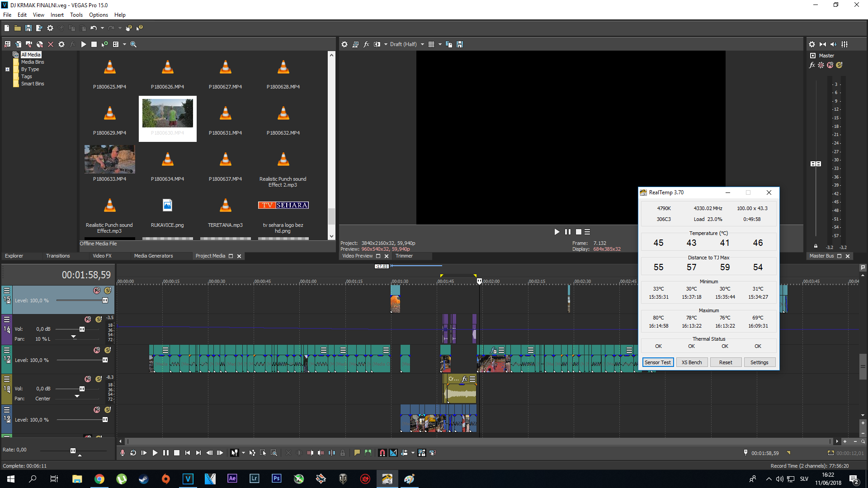The image size is (868, 488).
Task: Toggle Loop Playback in transport bar
Action: point(133,453)
